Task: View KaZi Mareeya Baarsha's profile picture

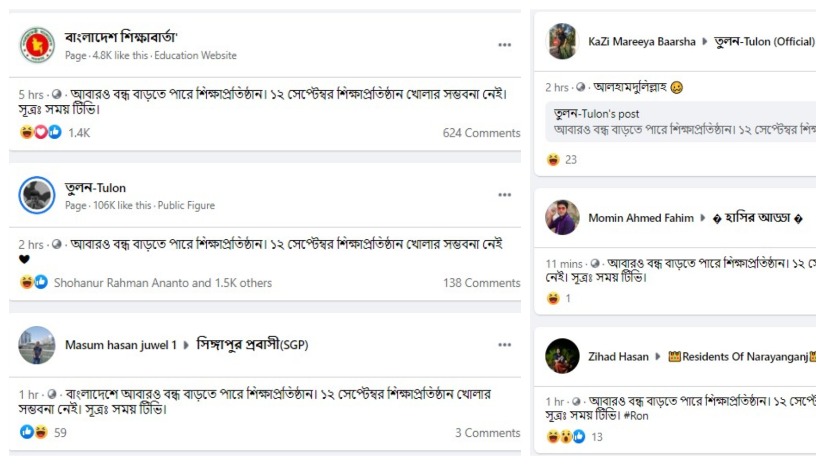Action: tap(562, 41)
